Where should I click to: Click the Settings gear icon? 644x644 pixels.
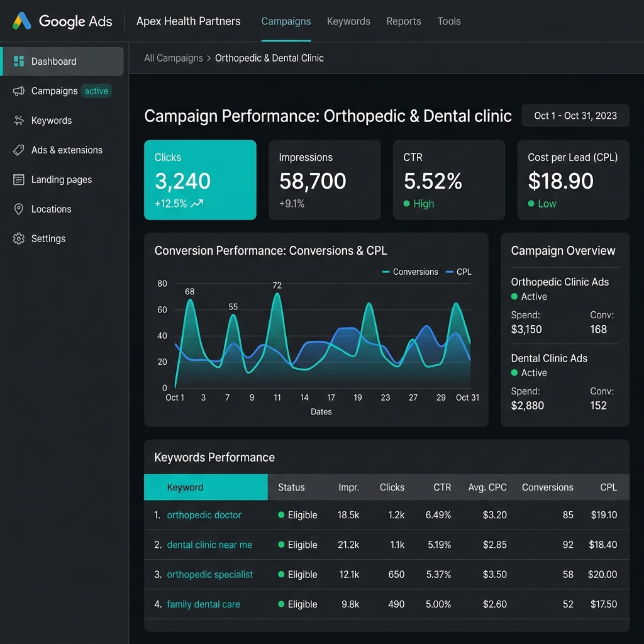point(18,238)
